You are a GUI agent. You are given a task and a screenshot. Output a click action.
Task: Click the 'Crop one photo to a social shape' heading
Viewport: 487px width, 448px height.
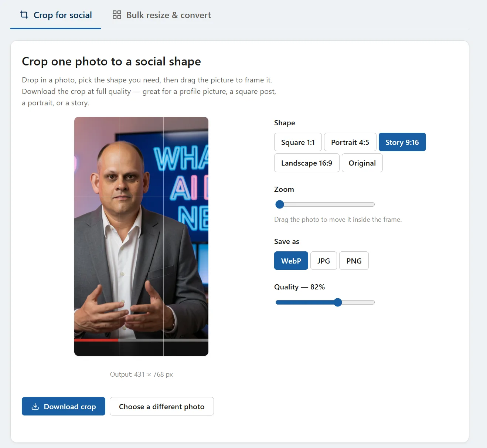point(111,61)
